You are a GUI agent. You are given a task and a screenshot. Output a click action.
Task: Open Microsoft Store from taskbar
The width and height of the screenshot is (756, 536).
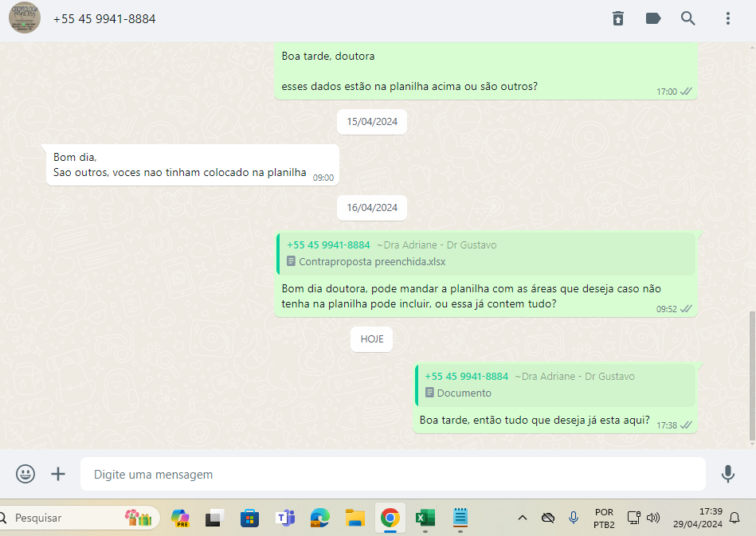point(250,518)
